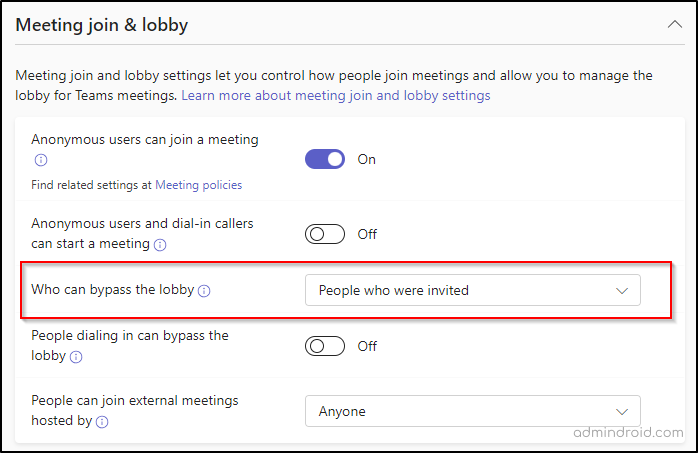Collapse the Meeting join & lobby section

pyautogui.click(x=675, y=24)
